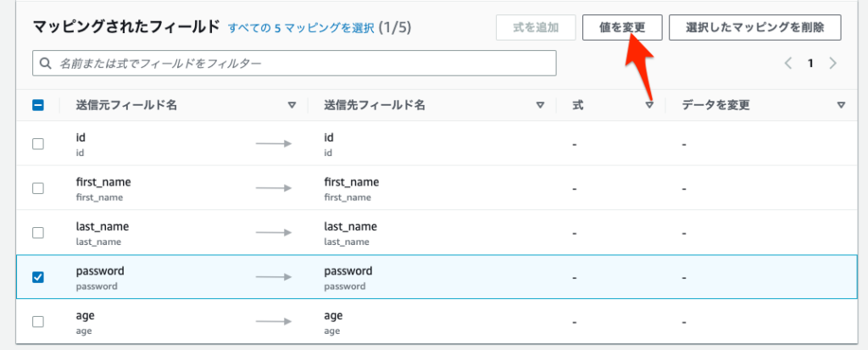Toggle the select-all header checkbox
The height and width of the screenshot is (350, 868).
38,105
